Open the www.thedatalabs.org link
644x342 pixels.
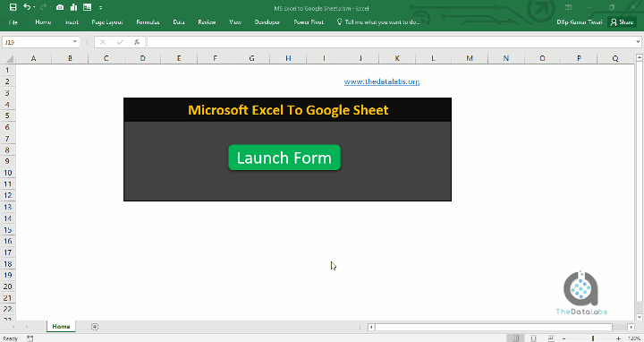[x=382, y=81]
